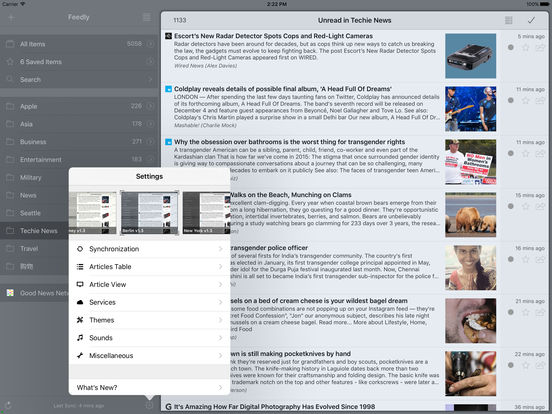Star the bears on the Beach article
The width and height of the screenshot is (552, 414).
pyautogui.click(x=525, y=206)
